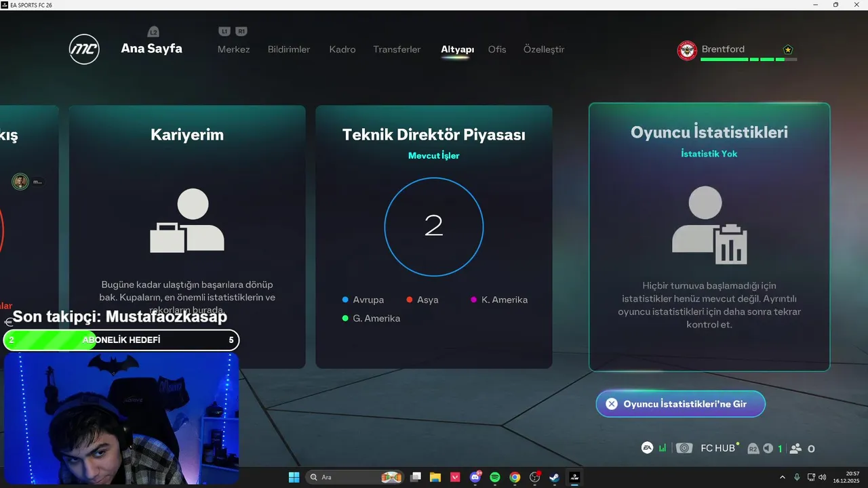Image resolution: width=868 pixels, height=488 pixels.
Task: Go to the Transferler tab
Action: 397,49
